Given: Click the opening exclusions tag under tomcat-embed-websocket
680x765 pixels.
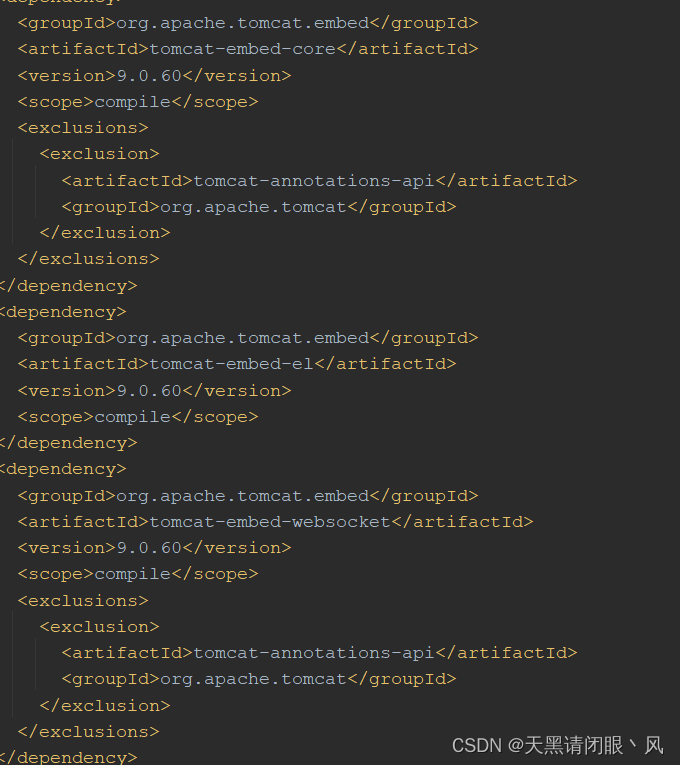Looking at the screenshot, I should point(82,601).
